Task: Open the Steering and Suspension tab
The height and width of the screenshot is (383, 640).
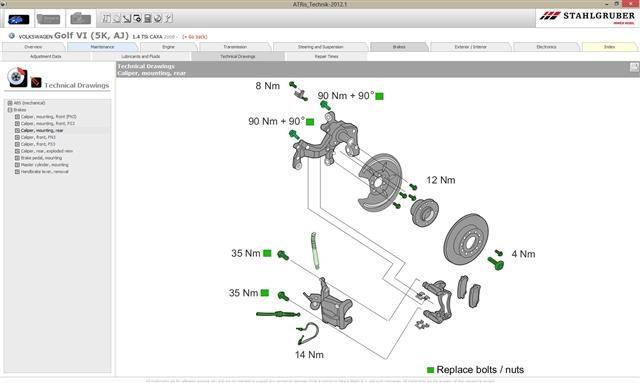Action: (x=320, y=47)
